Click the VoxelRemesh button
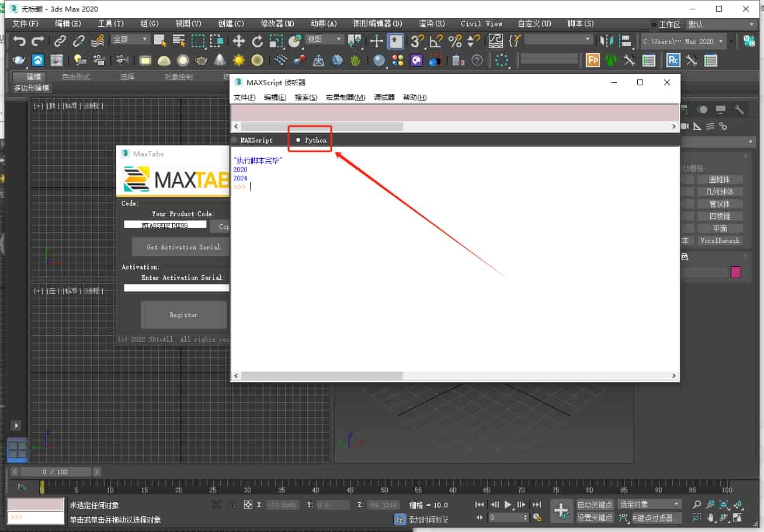The height and width of the screenshot is (532, 764). click(x=719, y=241)
